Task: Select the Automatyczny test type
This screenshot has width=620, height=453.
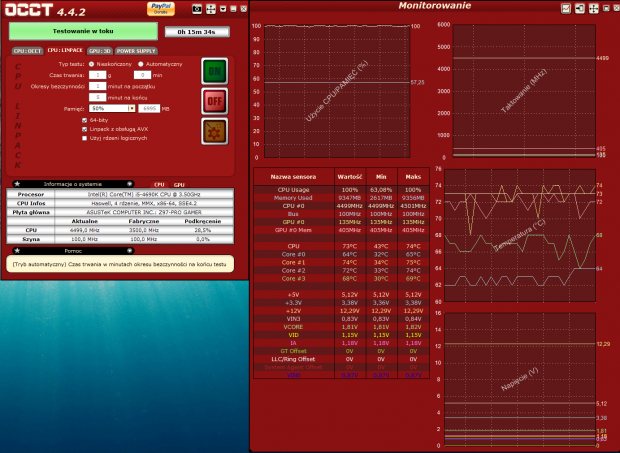Action: tap(140, 63)
